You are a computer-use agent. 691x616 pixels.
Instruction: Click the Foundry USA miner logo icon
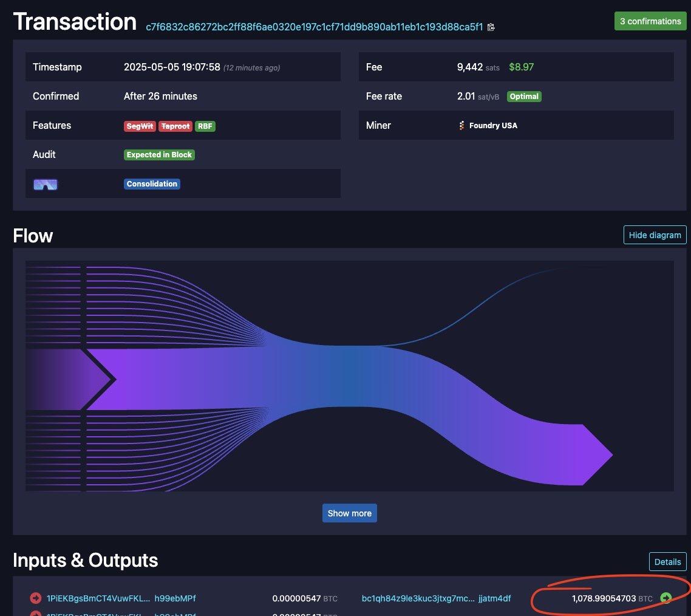tap(461, 126)
